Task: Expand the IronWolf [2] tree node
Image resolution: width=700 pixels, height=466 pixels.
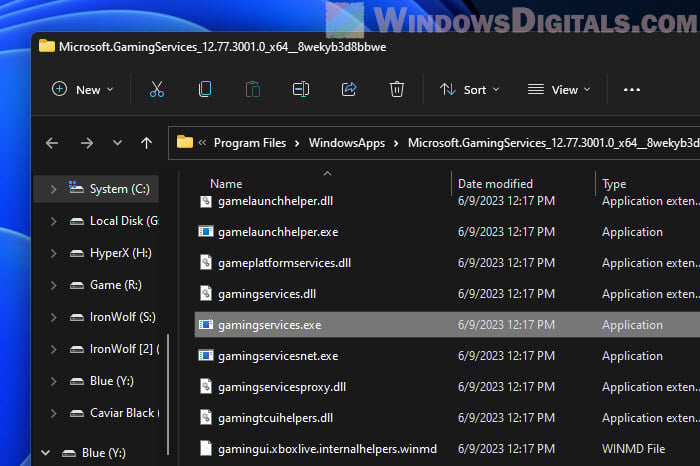Action: (53, 350)
